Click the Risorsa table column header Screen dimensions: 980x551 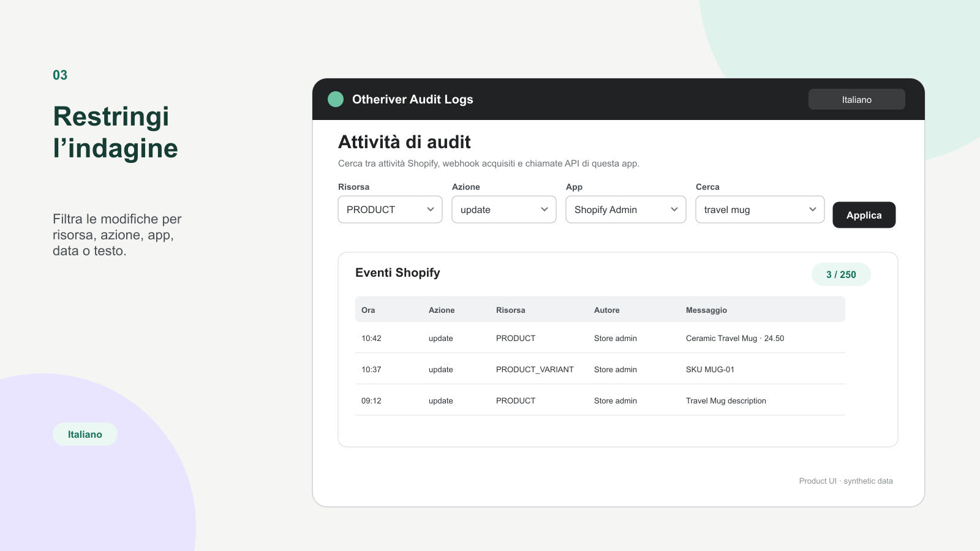coord(511,310)
